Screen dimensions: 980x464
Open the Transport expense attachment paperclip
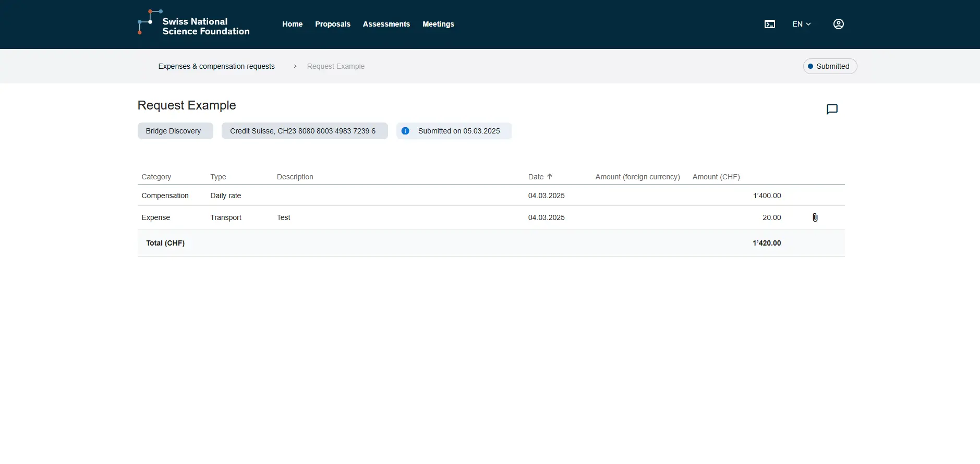pyautogui.click(x=815, y=217)
